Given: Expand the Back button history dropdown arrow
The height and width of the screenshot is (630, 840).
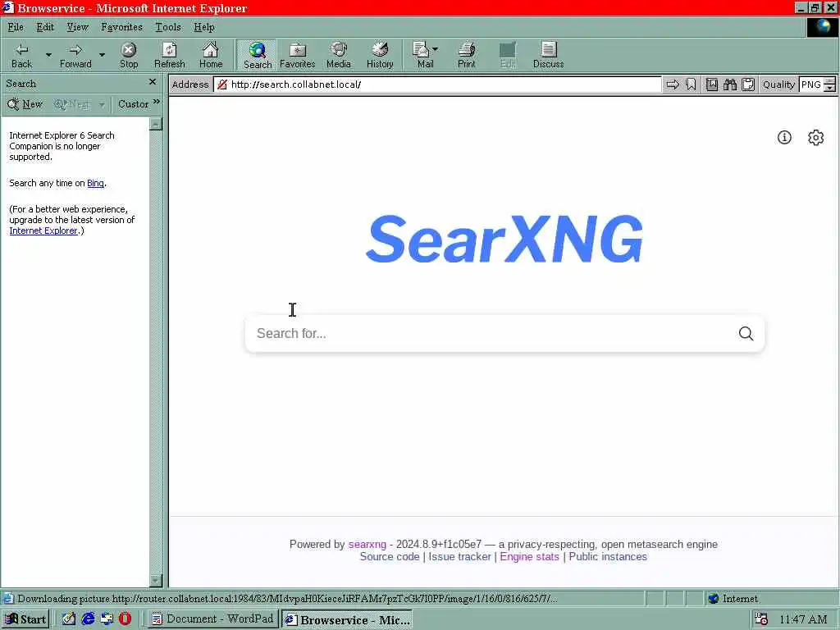Looking at the screenshot, I should pos(48,55).
